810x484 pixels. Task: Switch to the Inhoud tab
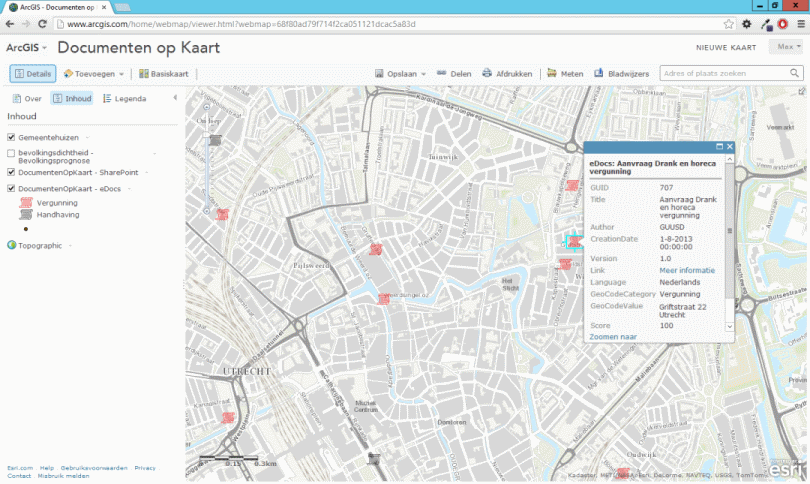(72, 98)
